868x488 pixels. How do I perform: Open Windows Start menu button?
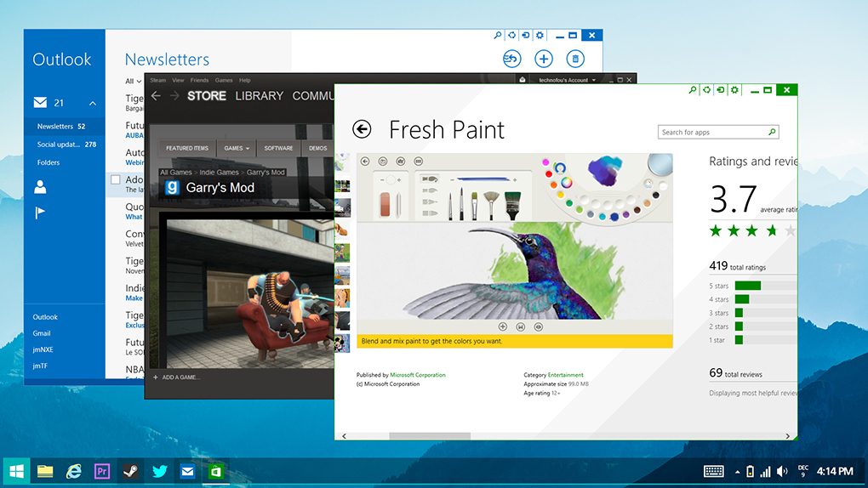[x=17, y=471]
